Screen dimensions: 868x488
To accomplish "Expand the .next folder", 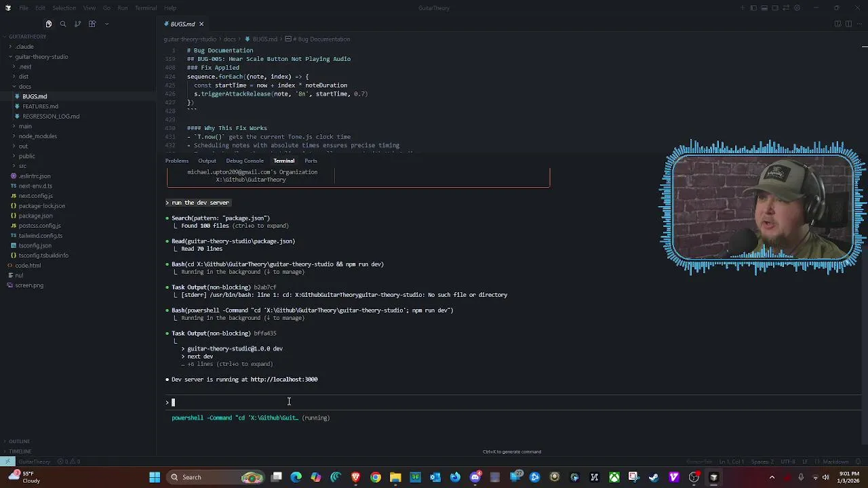I will point(25,67).
